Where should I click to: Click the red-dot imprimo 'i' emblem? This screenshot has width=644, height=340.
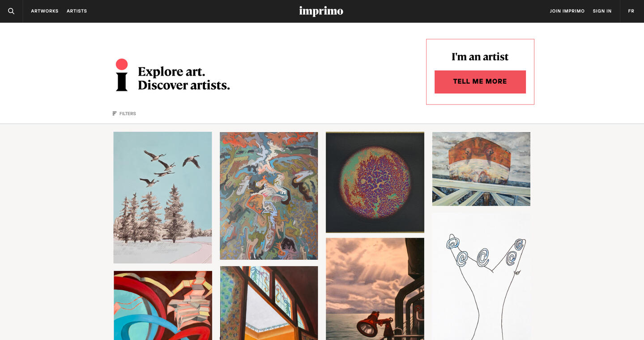tap(122, 75)
